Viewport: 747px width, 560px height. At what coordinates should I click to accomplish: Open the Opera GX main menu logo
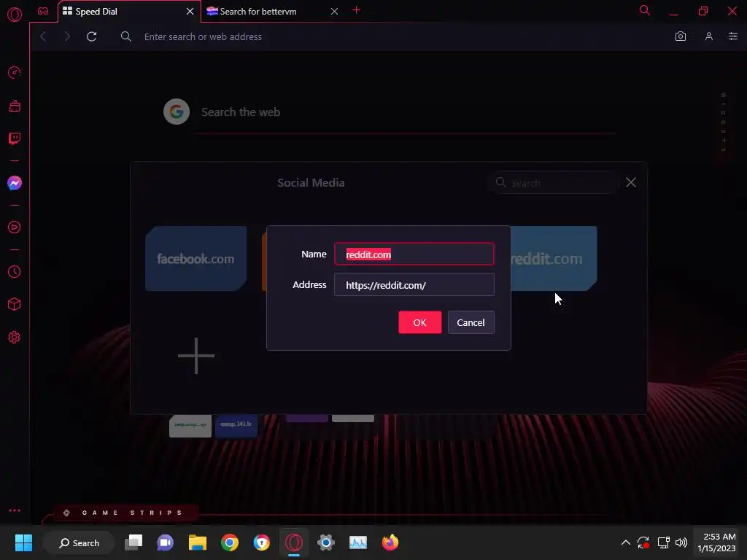point(15,15)
